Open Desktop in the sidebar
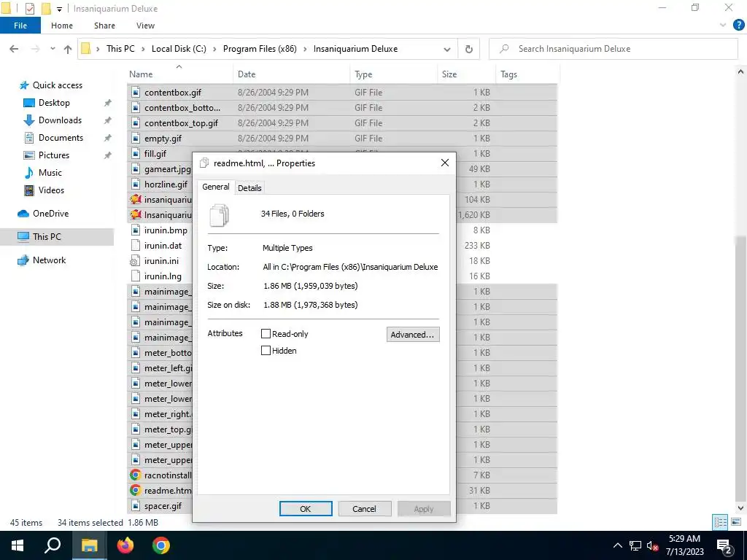This screenshot has height=560, width=747. pyautogui.click(x=54, y=102)
